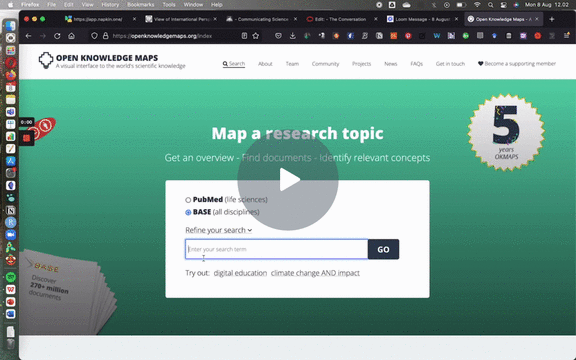Expand the Refine your search dropdown

point(219,230)
